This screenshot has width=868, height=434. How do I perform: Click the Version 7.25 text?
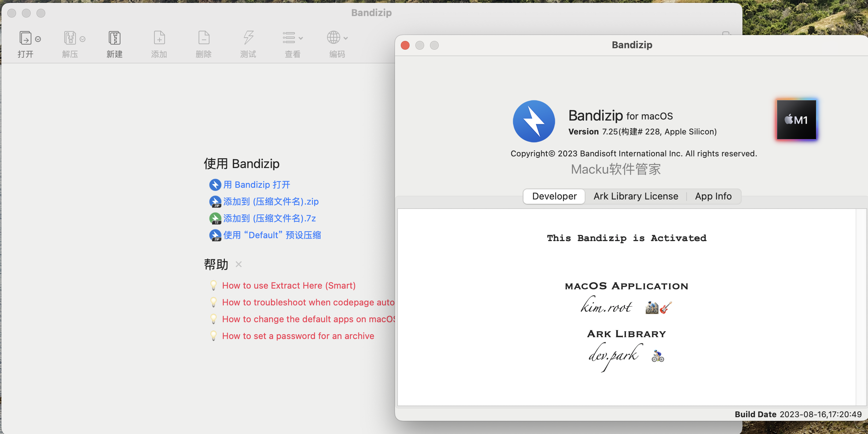[642, 132]
